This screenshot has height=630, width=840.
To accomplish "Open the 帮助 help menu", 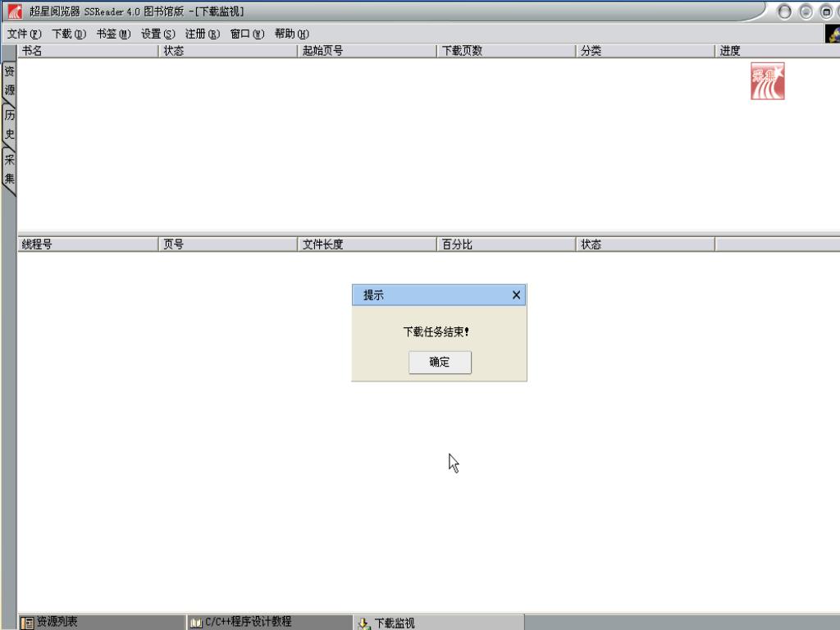I will [291, 34].
